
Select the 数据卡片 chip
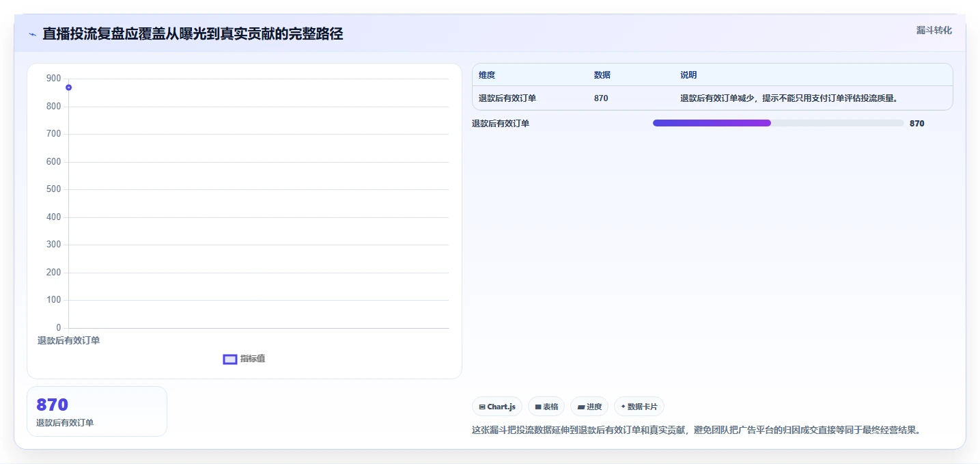[639, 407]
